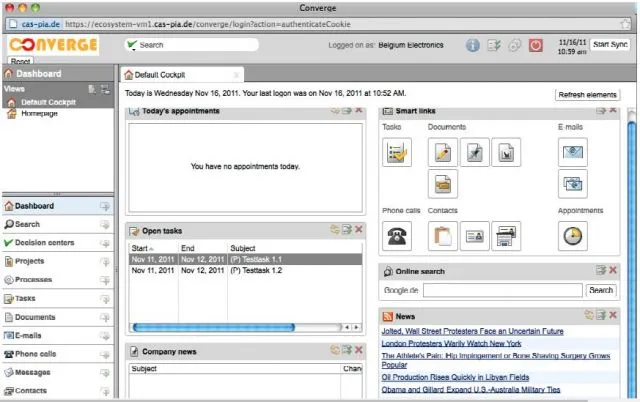Open the search options dropdown checkmark
The height and width of the screenshot is (402, 640).
132,45
